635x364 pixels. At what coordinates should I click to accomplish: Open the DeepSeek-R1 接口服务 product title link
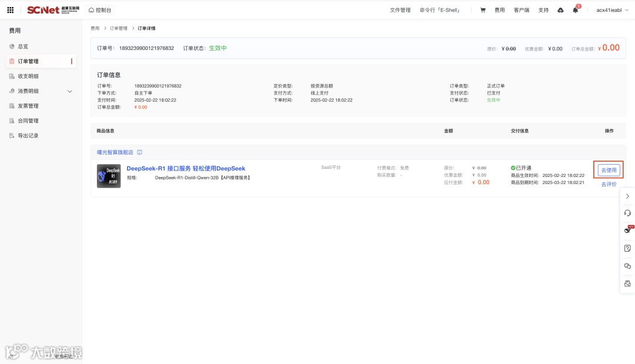[x=186, y=168]
